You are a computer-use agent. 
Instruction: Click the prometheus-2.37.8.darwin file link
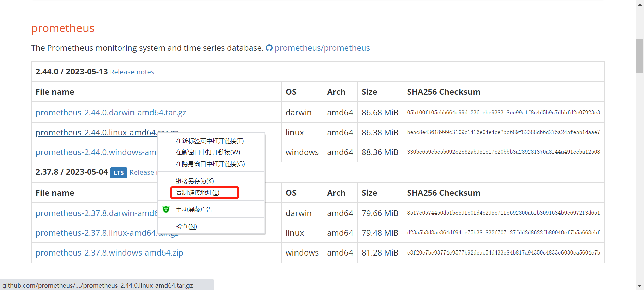(x=96, y=213)
